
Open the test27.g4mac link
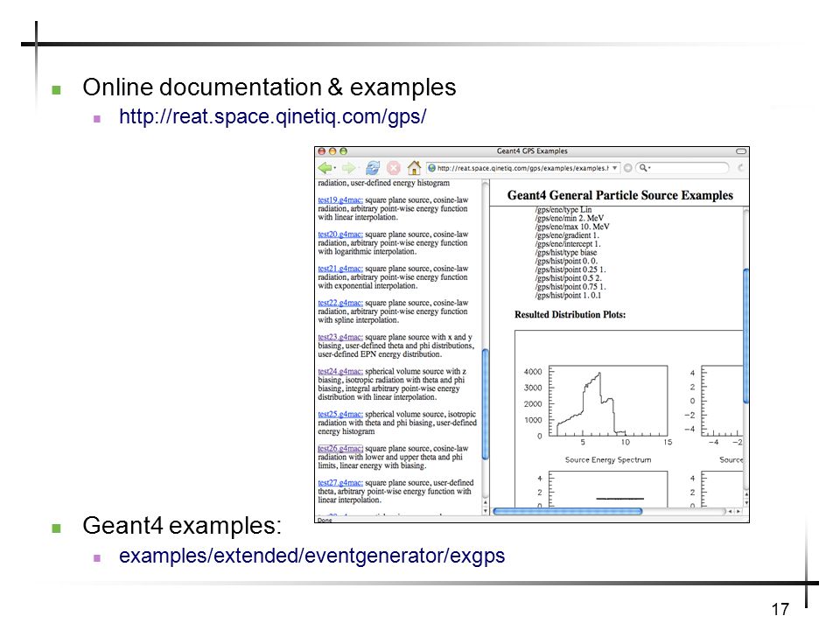coord(340,483)
